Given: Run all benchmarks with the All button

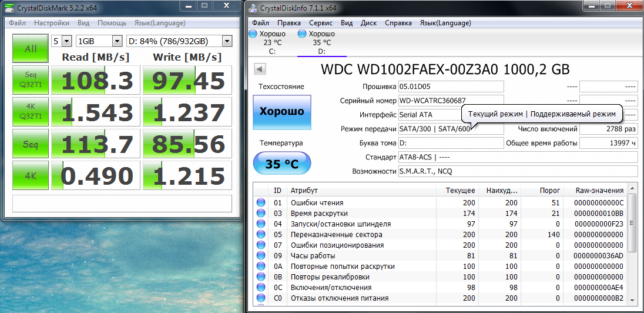Looking at the screenshot, I should coord(31,49).
